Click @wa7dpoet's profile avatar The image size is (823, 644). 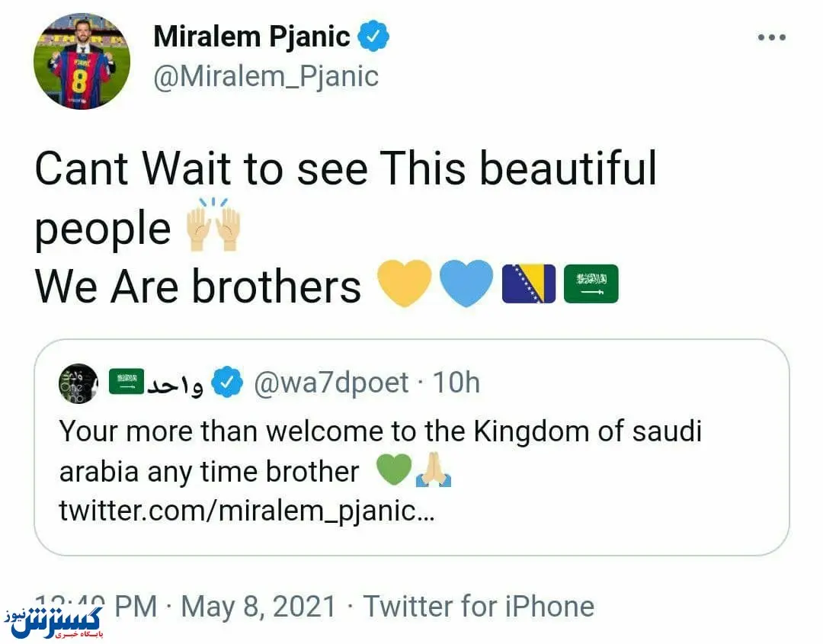[78, 382]
